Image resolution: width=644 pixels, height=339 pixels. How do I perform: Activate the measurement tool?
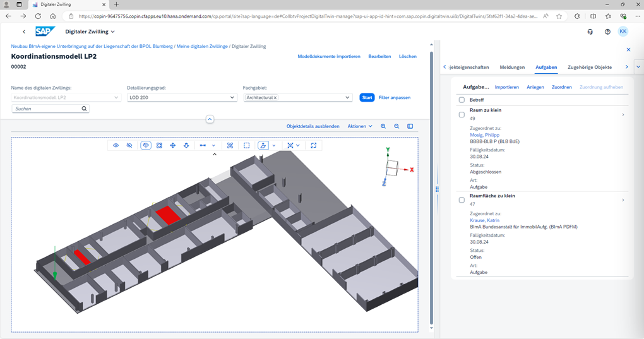click(203, 145)
